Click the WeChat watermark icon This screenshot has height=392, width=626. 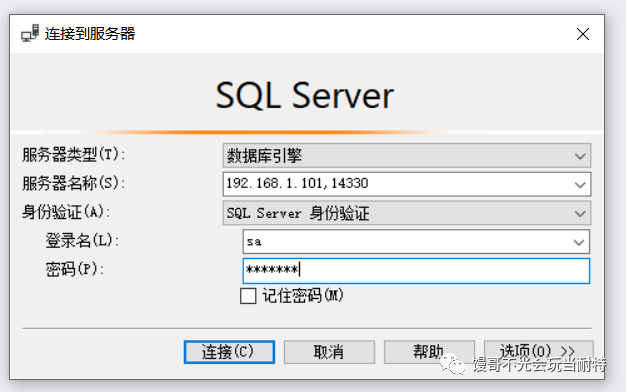(x=452, y=364)
